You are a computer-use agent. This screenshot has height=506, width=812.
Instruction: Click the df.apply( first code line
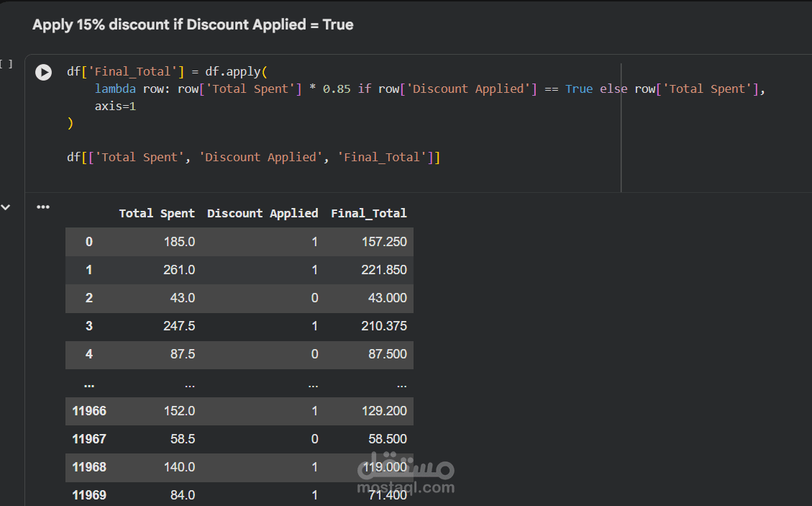pyautogui.click(x=167, y=71)
